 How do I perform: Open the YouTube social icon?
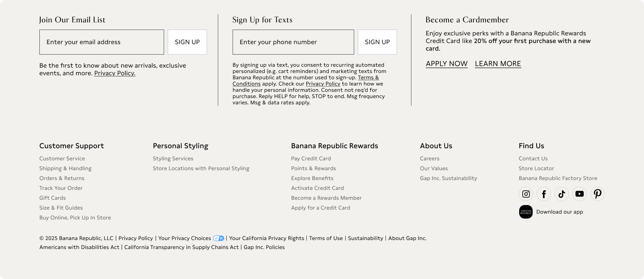click(x=580, y=194)
